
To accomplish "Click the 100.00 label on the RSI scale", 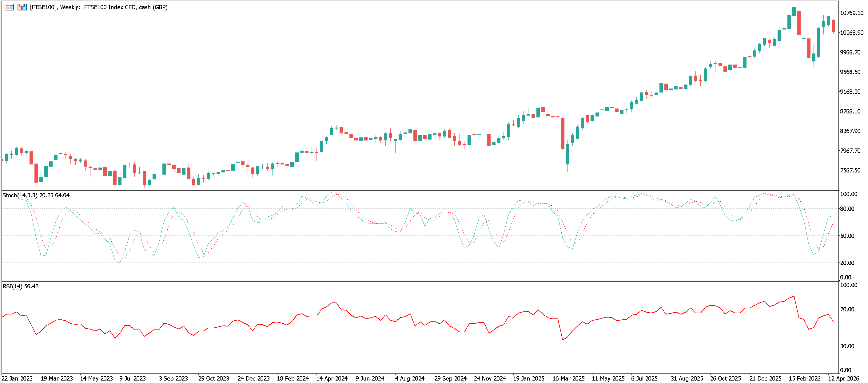I will [x=848, y=285].
